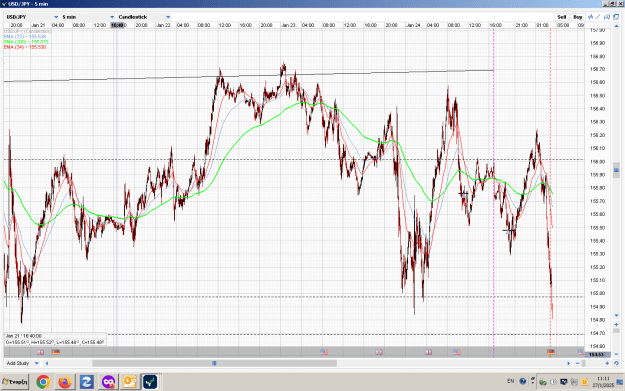
Task: Open the chart studies zigzag icon beside the Buy button
Action: tap(590, 17)
